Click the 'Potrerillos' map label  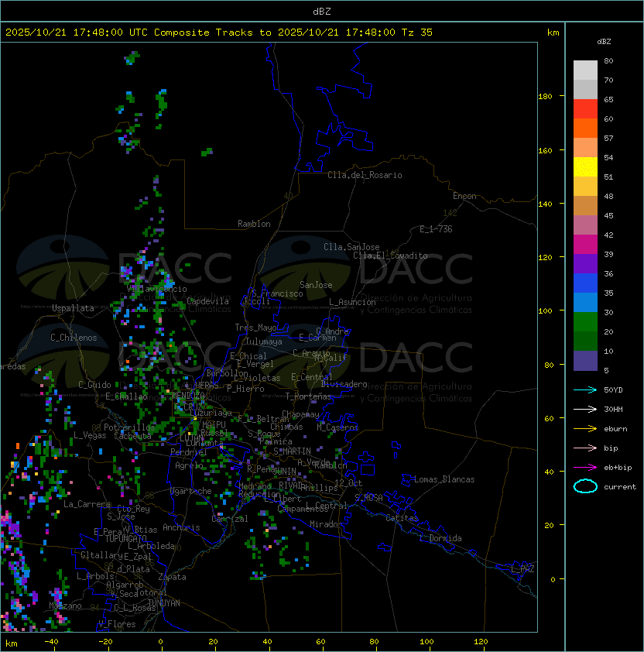[x=129, y=427]
